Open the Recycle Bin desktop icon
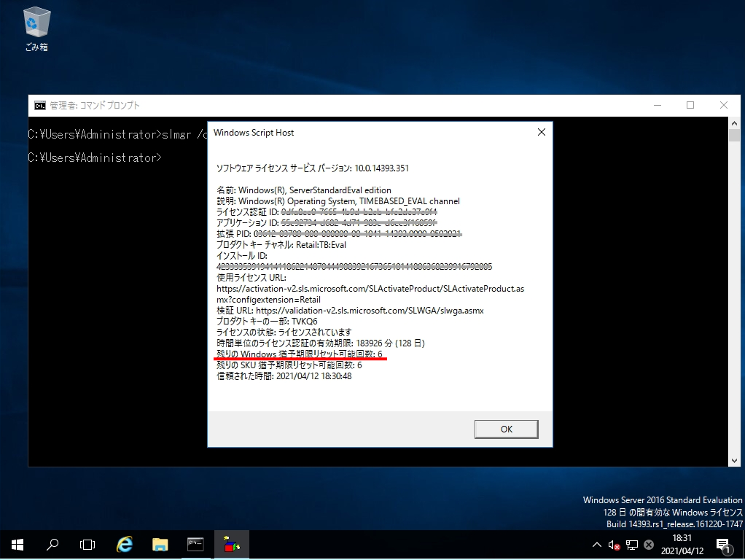 point(36,29)
